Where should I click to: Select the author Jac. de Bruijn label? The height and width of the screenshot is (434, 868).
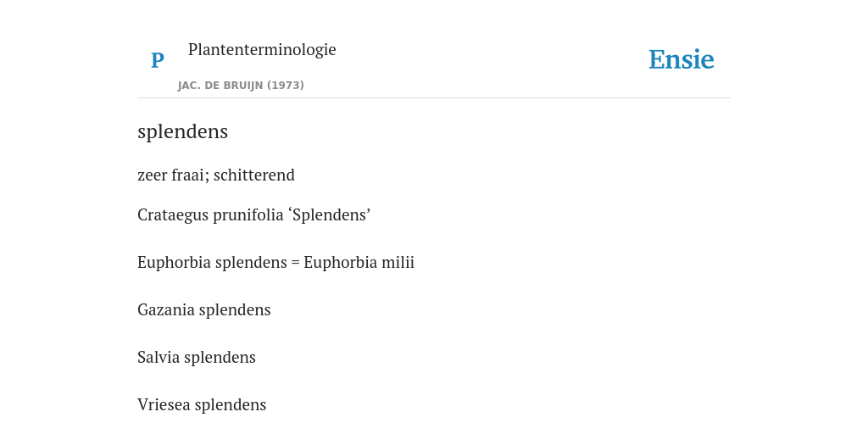[x=220, y=86]
